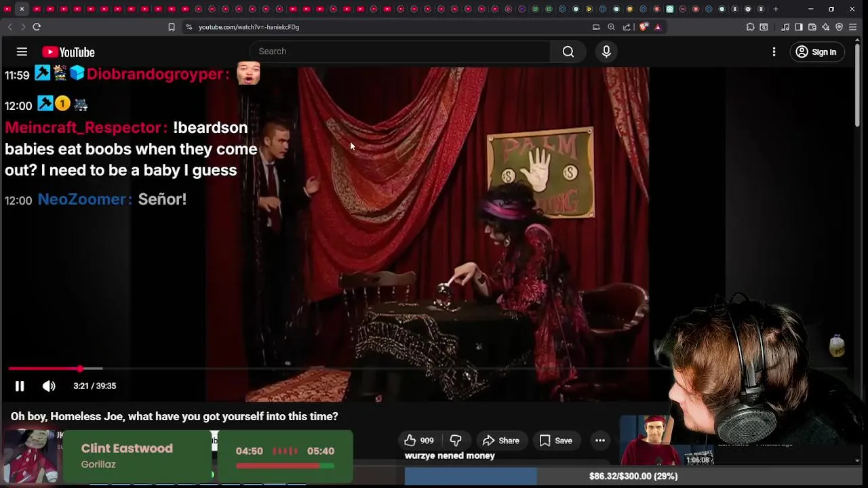This screenshot has width=868, height=488.
Task: Start voice search with the microphone
Action: [606, 52]
